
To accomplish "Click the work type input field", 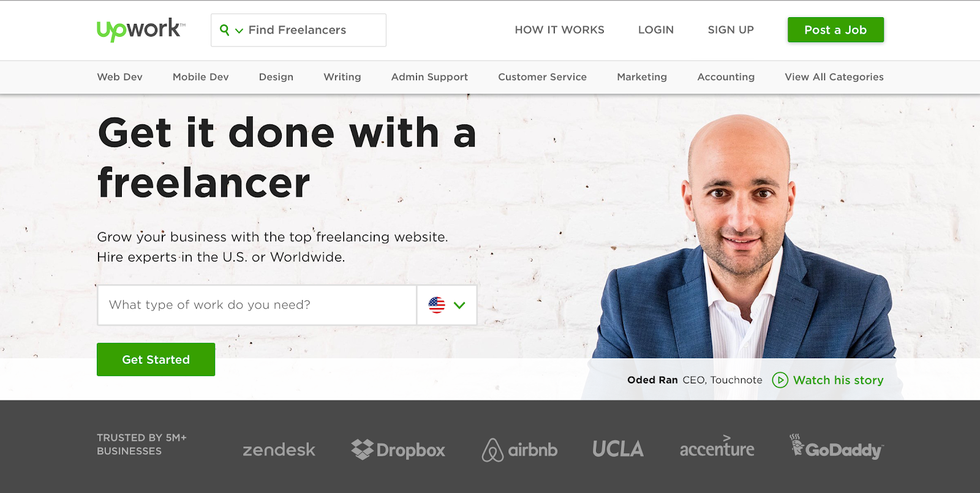I will [x=257, y=305].
